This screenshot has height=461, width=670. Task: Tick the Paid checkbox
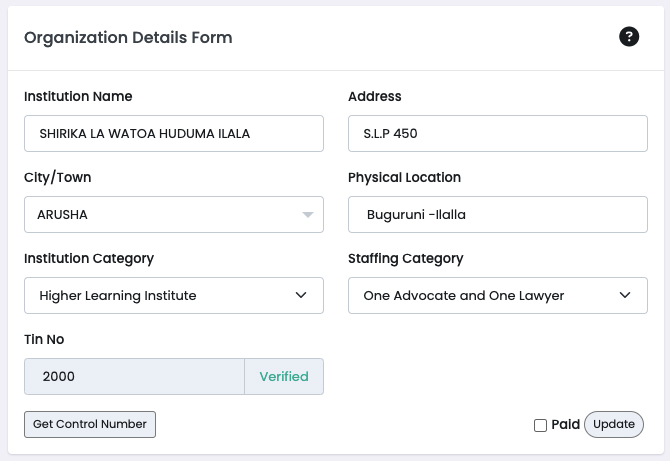[x=540, y=425]
